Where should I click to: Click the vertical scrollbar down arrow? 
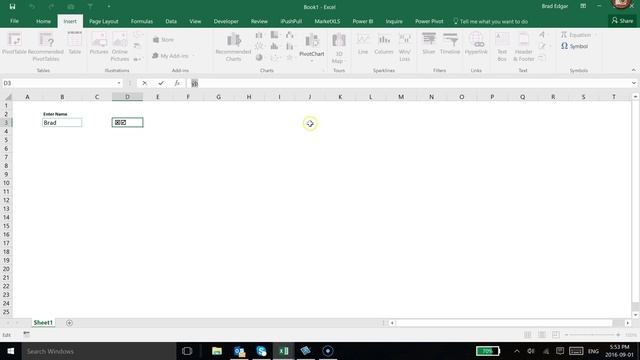(636, 315)
